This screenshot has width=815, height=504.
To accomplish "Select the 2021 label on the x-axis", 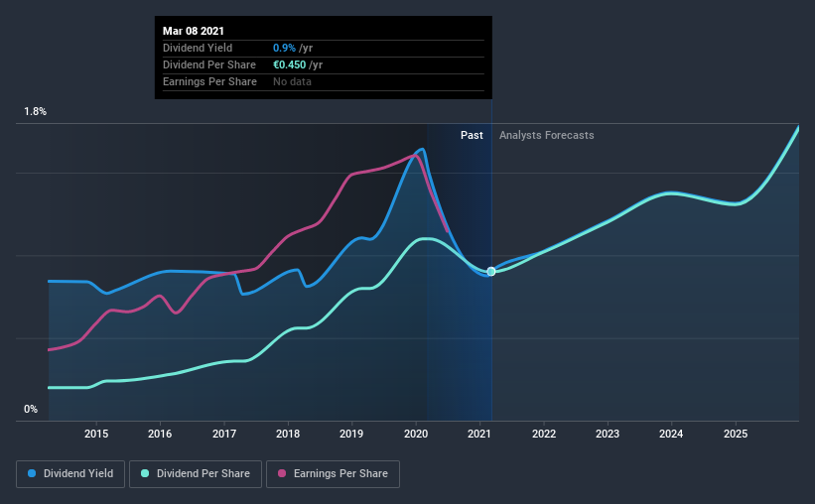I will pos(479,434).
